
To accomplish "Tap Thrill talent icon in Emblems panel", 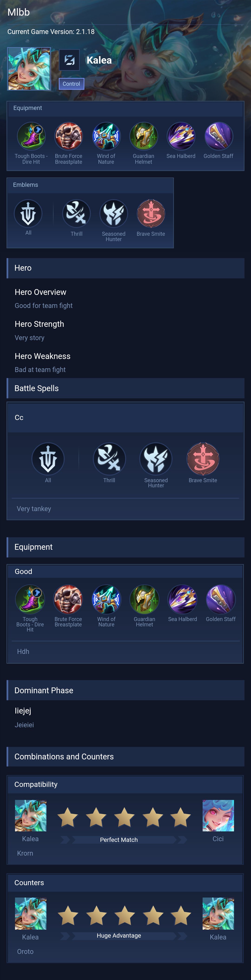I will coord(76,213).
